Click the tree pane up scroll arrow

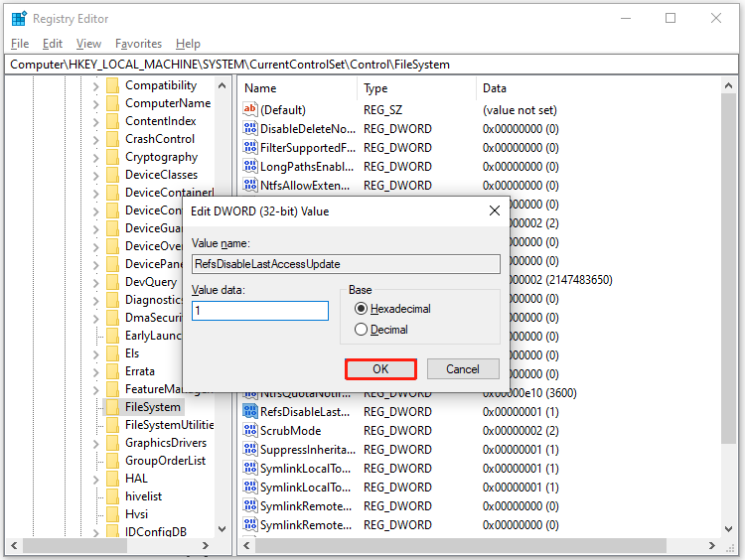[222, 86]
